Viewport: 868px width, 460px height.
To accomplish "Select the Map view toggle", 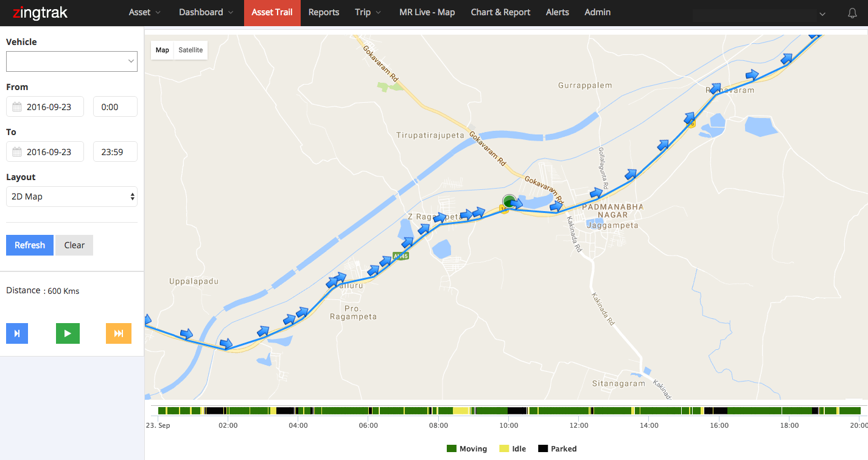I will point(162,50).
